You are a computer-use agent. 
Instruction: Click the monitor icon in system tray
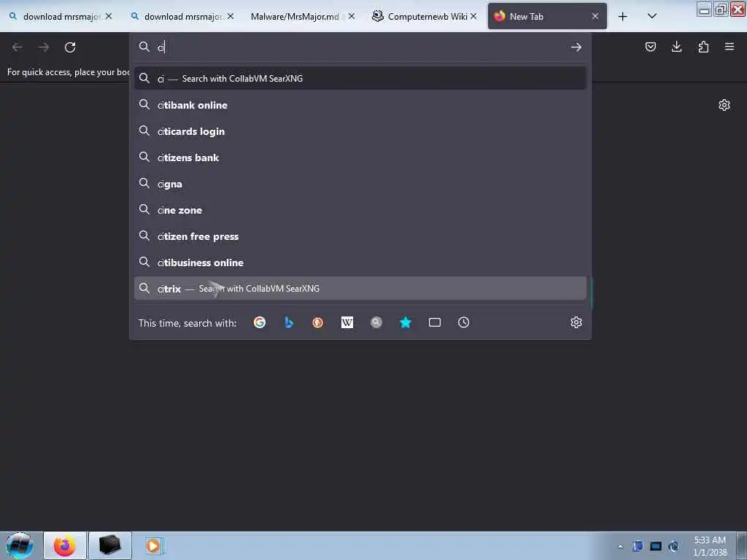656,546
